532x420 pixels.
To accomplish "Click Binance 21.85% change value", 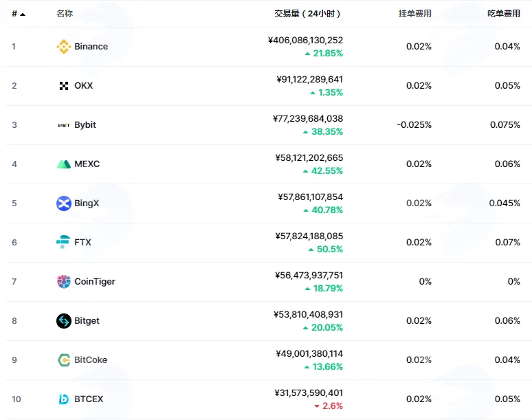I will coord(328,53).
